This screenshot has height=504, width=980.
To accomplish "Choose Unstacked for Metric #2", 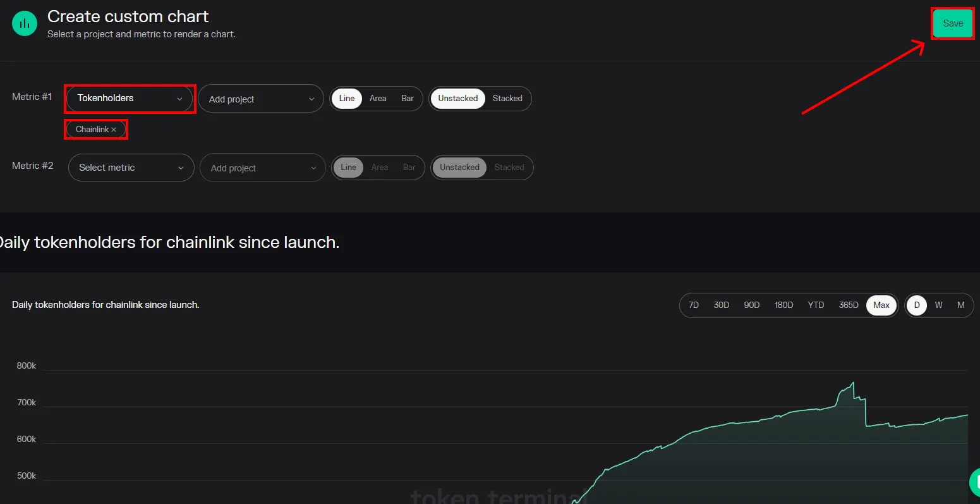I will [x=460, y=168].
